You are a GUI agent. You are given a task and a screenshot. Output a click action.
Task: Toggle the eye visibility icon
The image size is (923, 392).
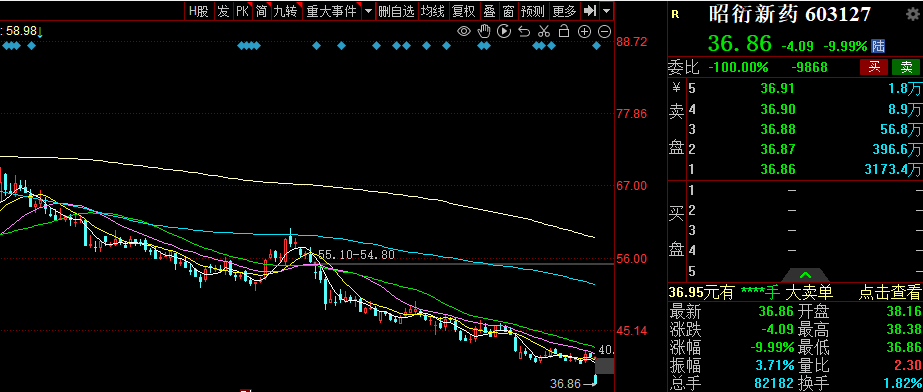464,31
